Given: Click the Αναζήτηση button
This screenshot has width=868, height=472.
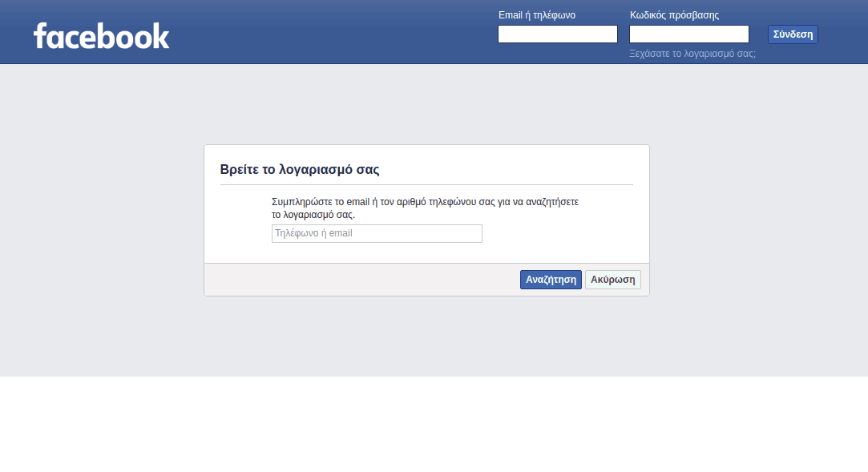Looking at the screenshot, I should [x=551, y=280].
